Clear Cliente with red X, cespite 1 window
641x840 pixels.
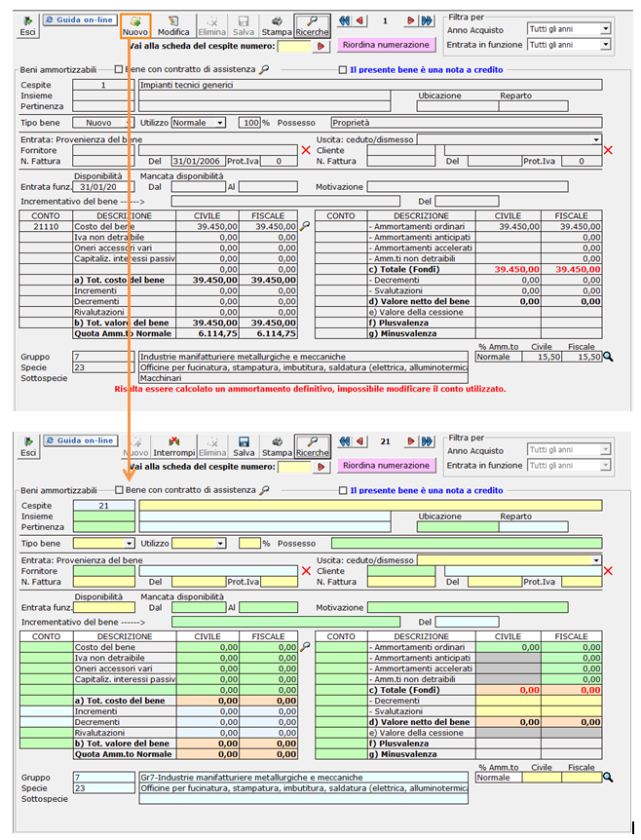tap(608, 150)
